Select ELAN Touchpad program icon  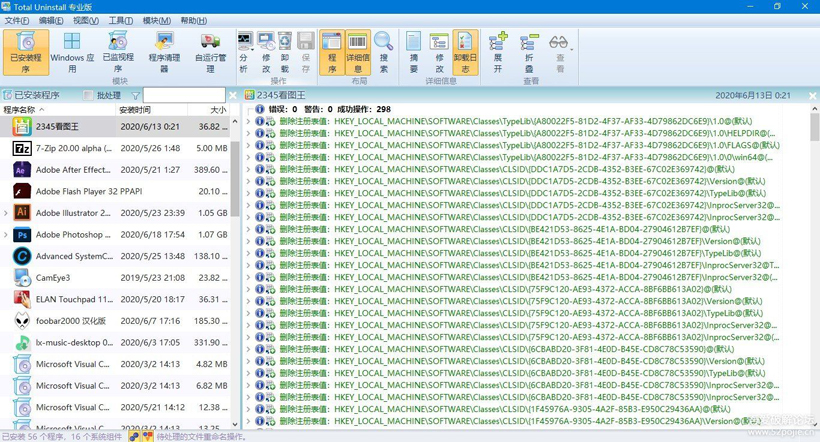(x=22, y=299)
